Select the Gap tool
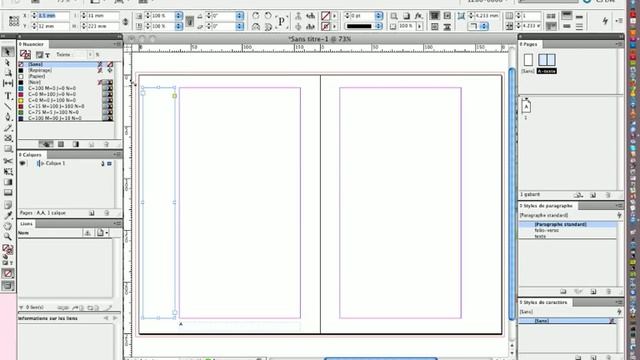The image size is (640, 360). 8,83
